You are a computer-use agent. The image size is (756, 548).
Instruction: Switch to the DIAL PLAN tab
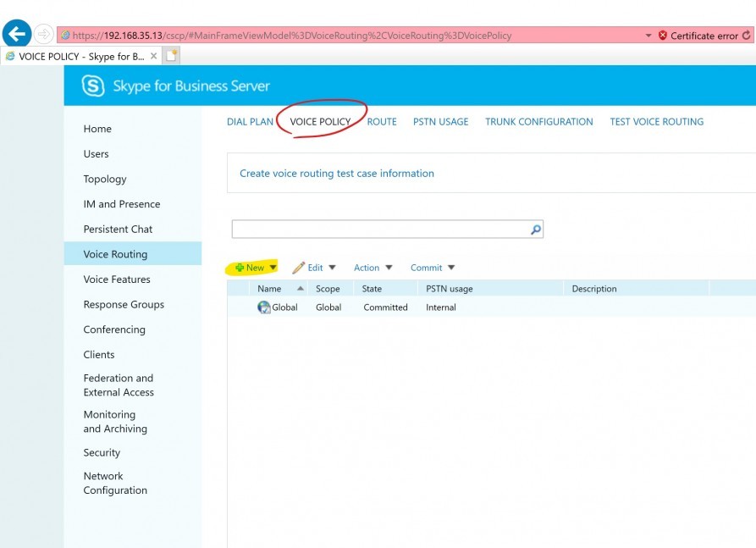pyautogui.click(x=250, y=122)
